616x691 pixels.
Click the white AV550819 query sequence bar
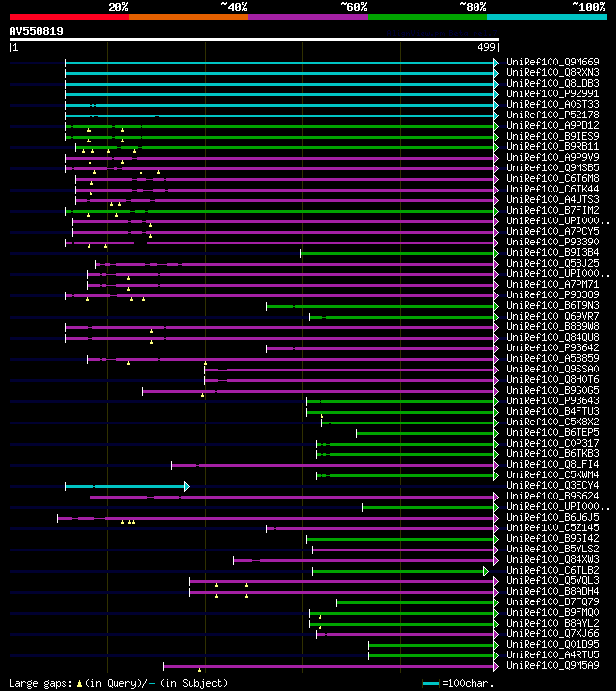[254, 39]
